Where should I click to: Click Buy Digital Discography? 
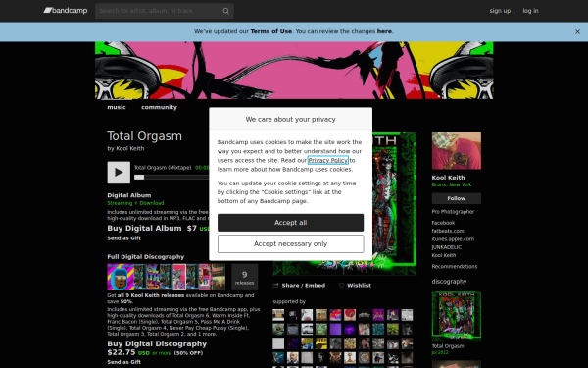click(x=157, y=344)
